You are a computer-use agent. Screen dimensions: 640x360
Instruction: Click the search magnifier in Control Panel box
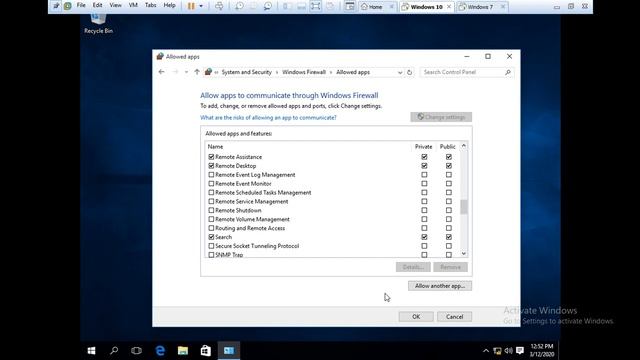tap(508, 72)
